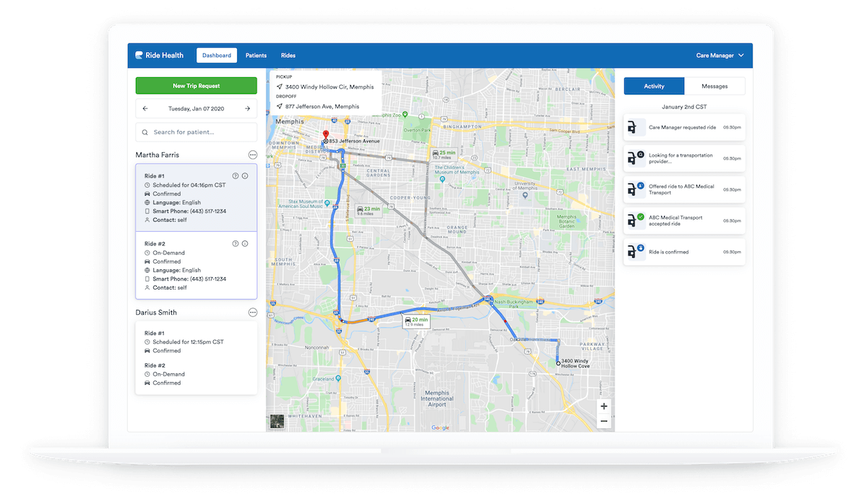Open the Rides tab

click(x=288, y=56)
